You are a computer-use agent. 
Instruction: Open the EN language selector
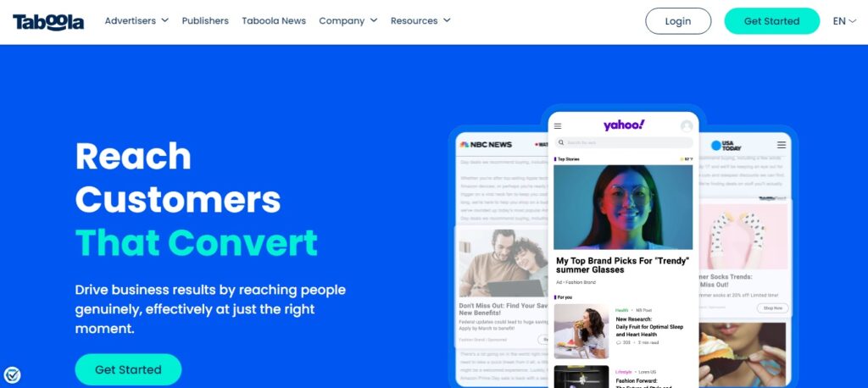[845, 21]
